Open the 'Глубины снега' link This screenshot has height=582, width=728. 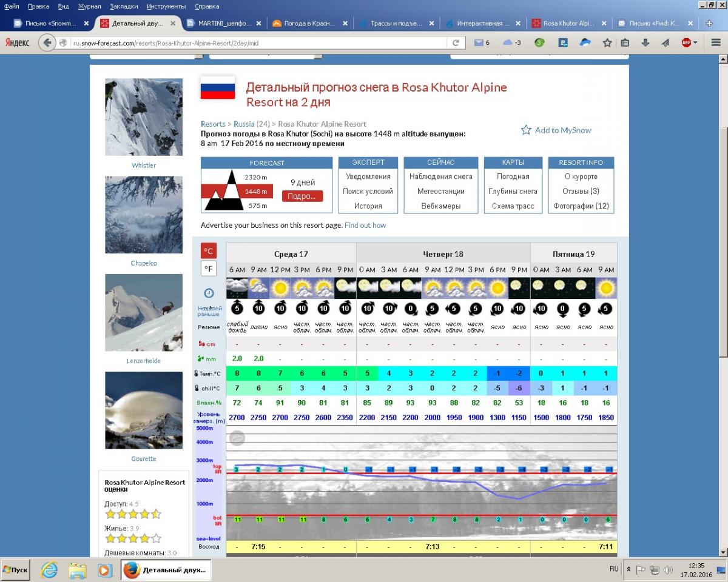pyautogui.click(x=513, y=192)
